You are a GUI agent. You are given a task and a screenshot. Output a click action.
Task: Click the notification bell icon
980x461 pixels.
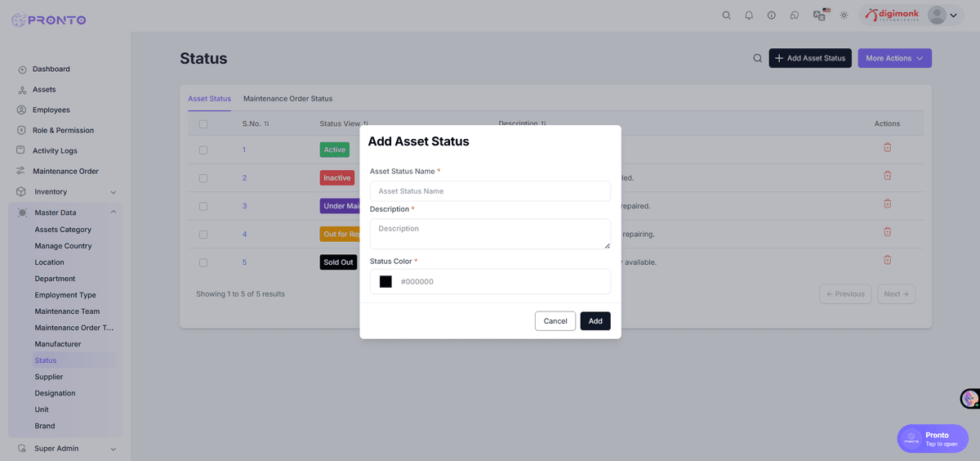click(749, 16)
